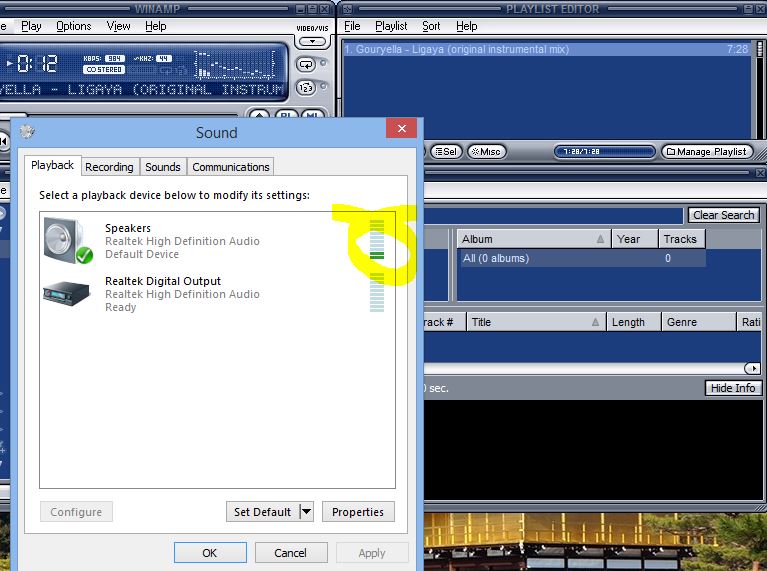This screenshot has width=767, height=571.
Task: Switch to the Playback tab in Sound
Action: tap(52, 165)
